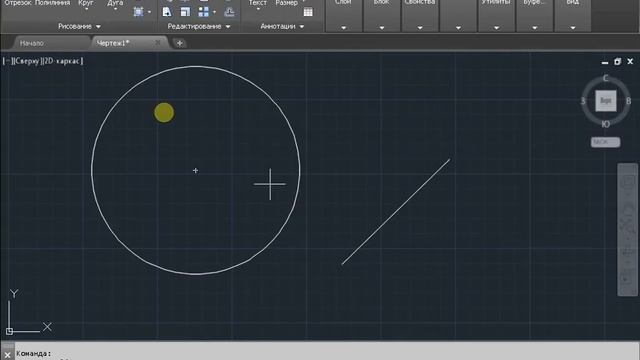640x360 pixels.
Task: Open dropdown arrow beside the hatch icon
Action: 149,12
